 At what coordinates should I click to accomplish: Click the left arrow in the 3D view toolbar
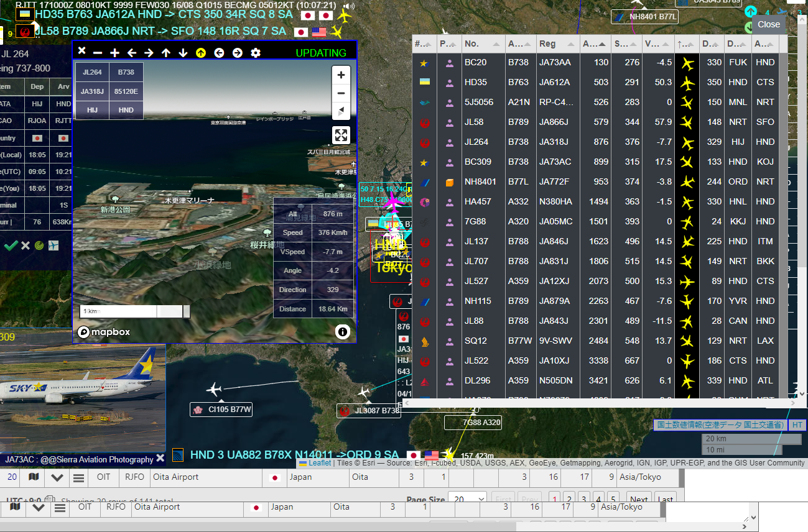(x=132, y=53)
